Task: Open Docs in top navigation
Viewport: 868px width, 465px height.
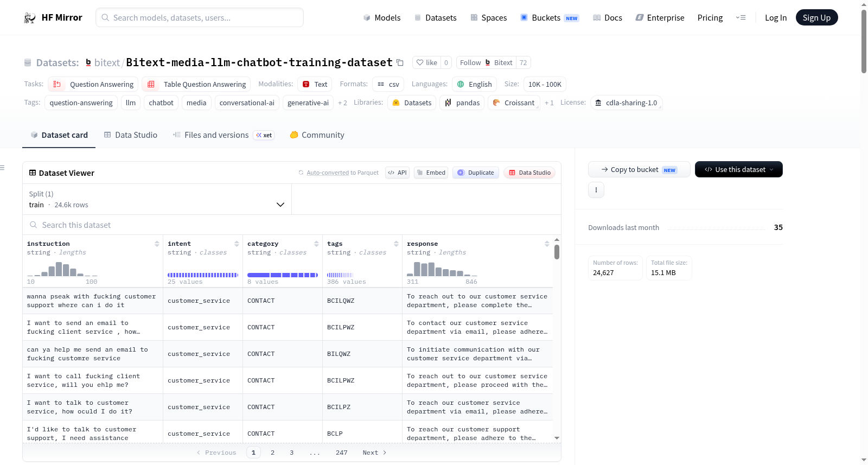Action: coord(608,18)
